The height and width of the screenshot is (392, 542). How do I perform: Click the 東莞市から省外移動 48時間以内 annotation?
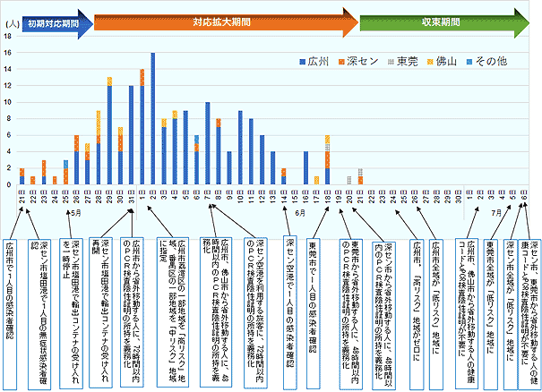click(x=351, y=314)
